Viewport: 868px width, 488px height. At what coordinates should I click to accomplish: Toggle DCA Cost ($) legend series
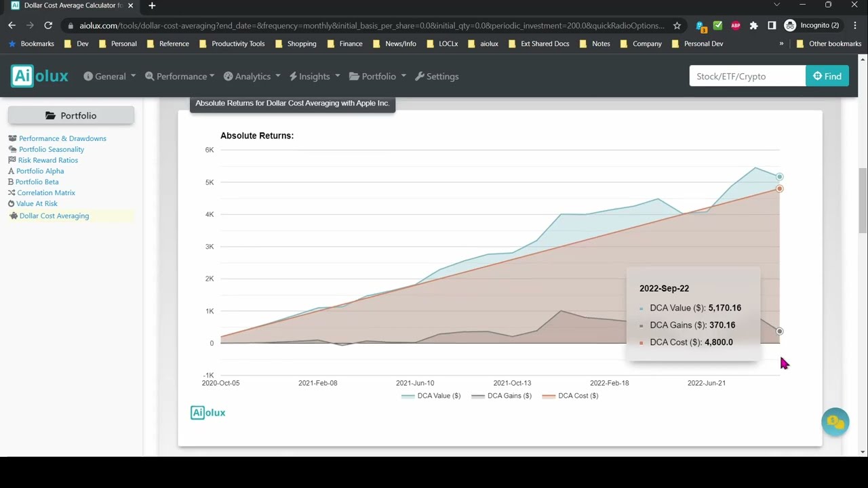[570, 396]
